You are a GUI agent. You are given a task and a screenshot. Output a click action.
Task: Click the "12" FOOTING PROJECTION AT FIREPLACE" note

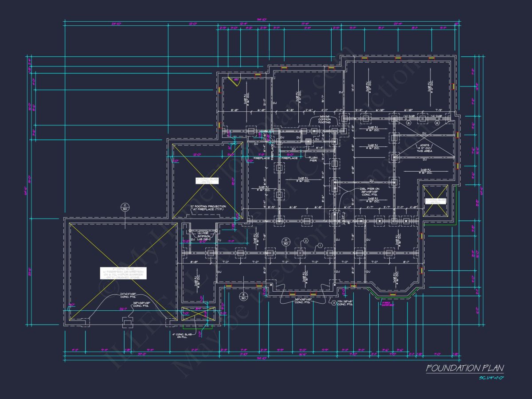pyautogui.click(x=209, y=207)
